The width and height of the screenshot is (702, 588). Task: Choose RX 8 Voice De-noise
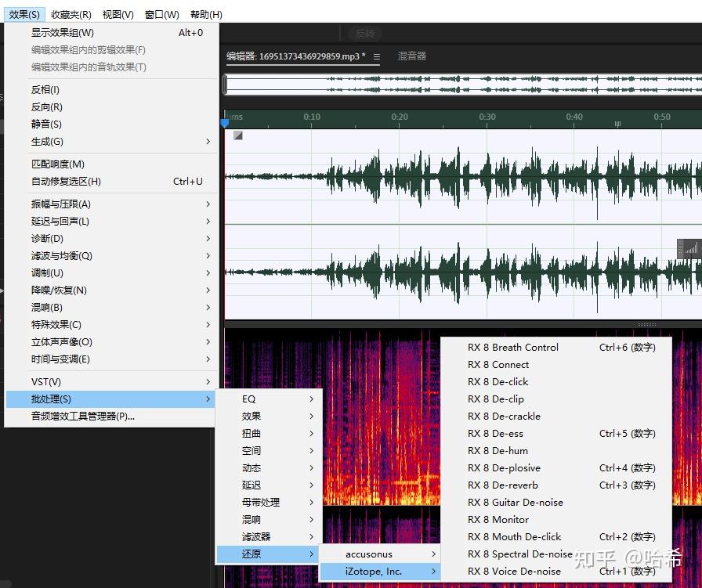[514, 571]
